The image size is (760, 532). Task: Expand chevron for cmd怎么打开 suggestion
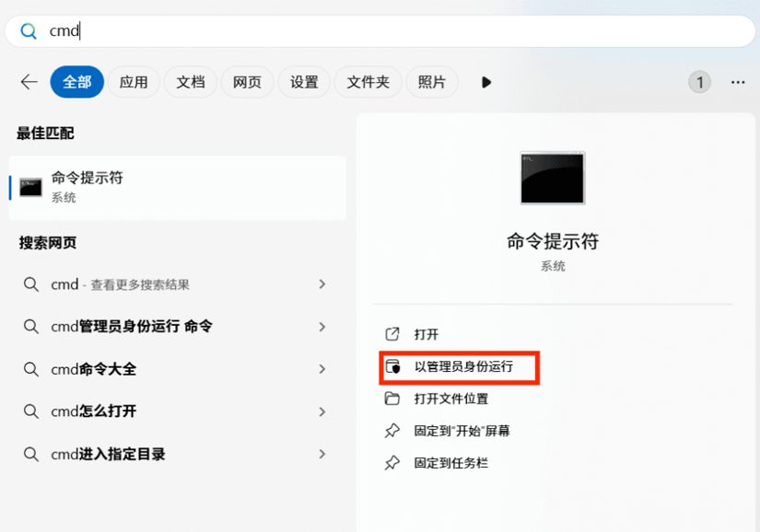[x=322, y=411]
